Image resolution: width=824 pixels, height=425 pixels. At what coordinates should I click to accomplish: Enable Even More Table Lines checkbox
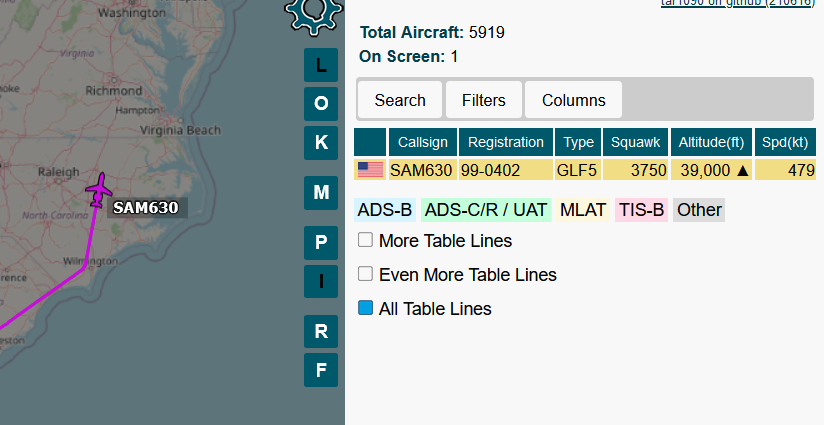[365, 274]
